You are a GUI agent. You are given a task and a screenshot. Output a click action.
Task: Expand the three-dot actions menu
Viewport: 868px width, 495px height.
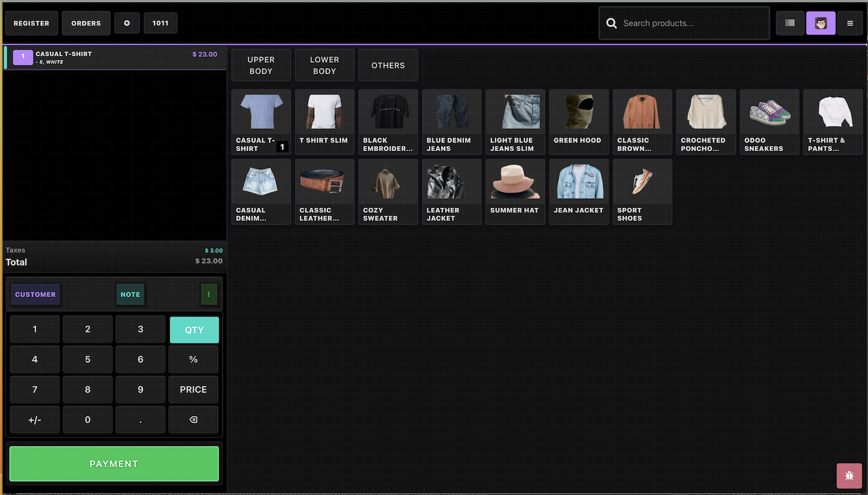tap(208, 295)
